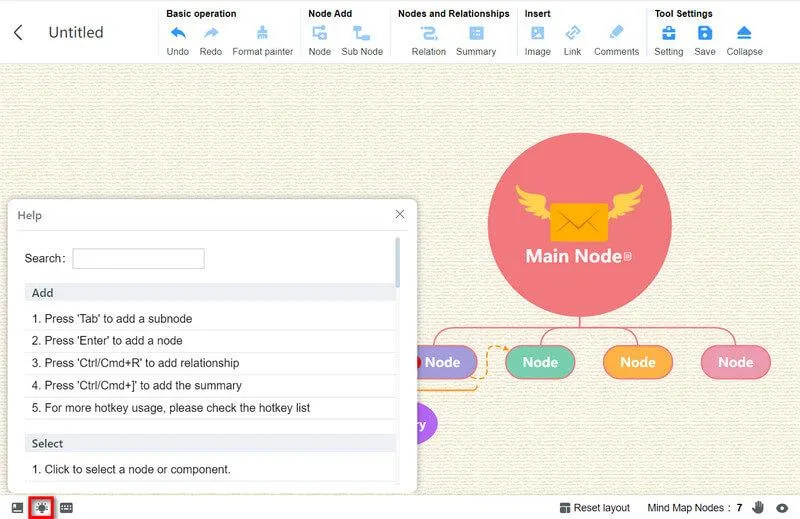Click the 'check the hotkey list' tip
Viewport: 800px width, 519px height.
pos(210,408)
